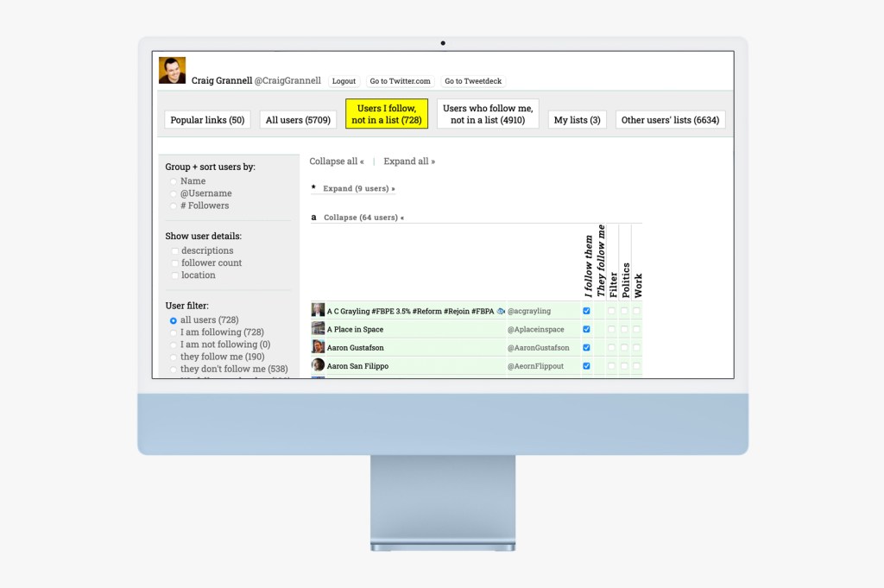Enable descriptions user detail
The height and width of the screenshot is (588, 884).
174,251
